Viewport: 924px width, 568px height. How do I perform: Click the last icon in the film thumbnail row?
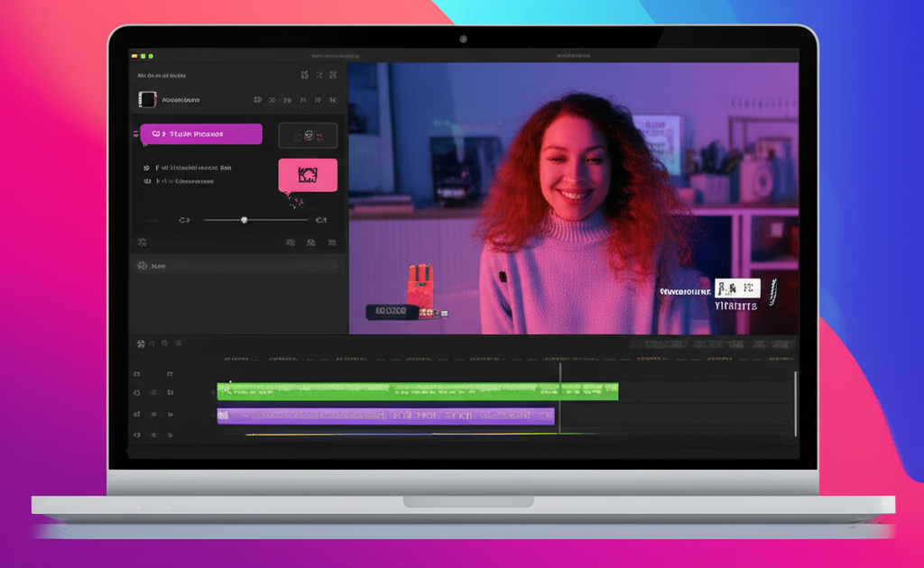tap(333, 100)
